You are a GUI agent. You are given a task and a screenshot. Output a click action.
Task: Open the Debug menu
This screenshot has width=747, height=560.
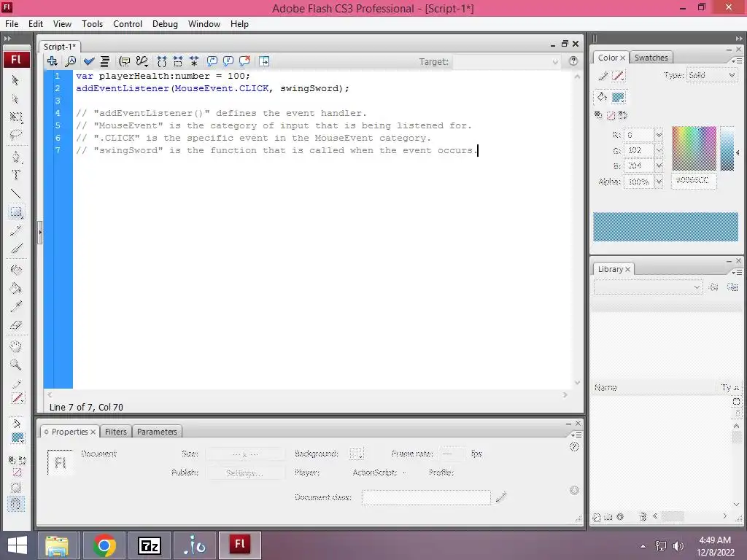(x=165, y=24)
